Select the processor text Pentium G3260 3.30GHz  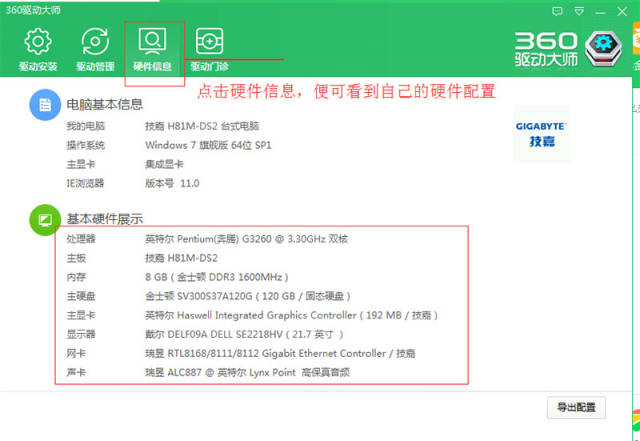click(x=247, y=239)
